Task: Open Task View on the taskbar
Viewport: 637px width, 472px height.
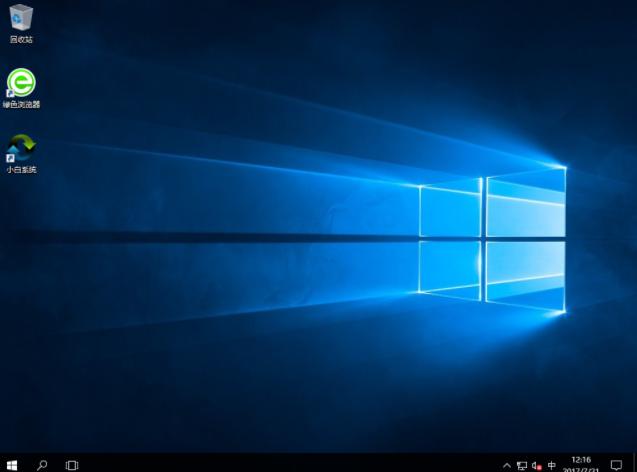Action: point(72,465)
